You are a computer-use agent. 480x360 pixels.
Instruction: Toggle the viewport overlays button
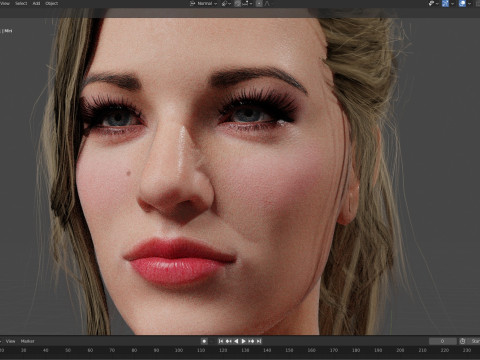pyautogui.click(x=462, y=3)
